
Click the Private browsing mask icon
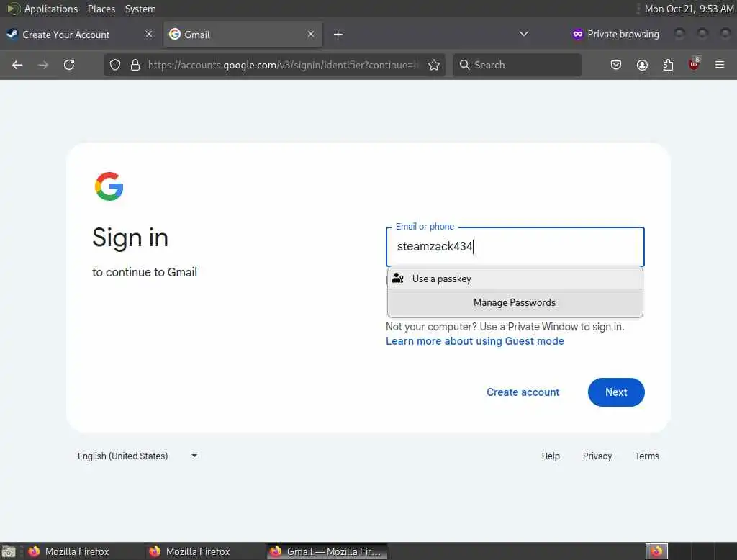(x=578, y=34)
